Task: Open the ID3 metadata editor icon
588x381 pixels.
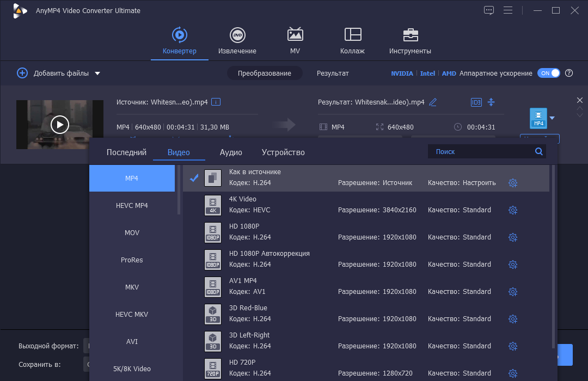Action: 476,102
